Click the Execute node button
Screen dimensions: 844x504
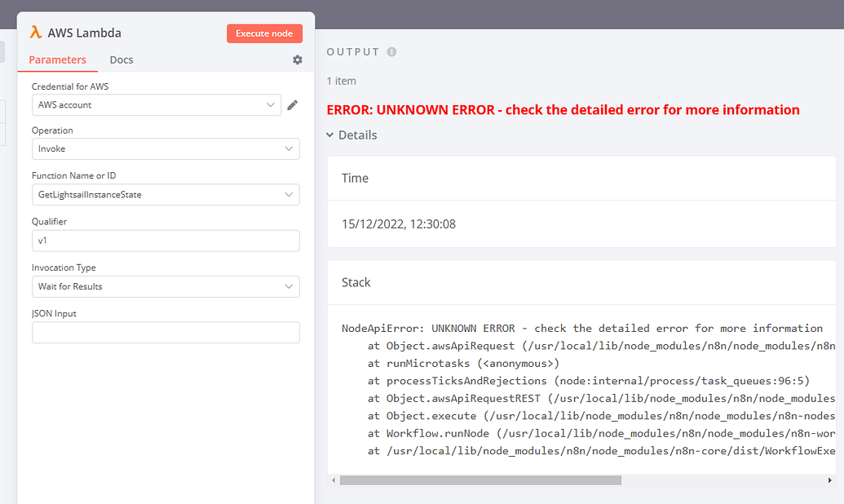[264, 33]
